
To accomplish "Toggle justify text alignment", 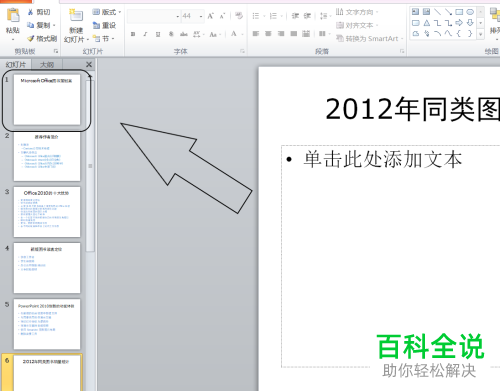I will click(293, 34).
